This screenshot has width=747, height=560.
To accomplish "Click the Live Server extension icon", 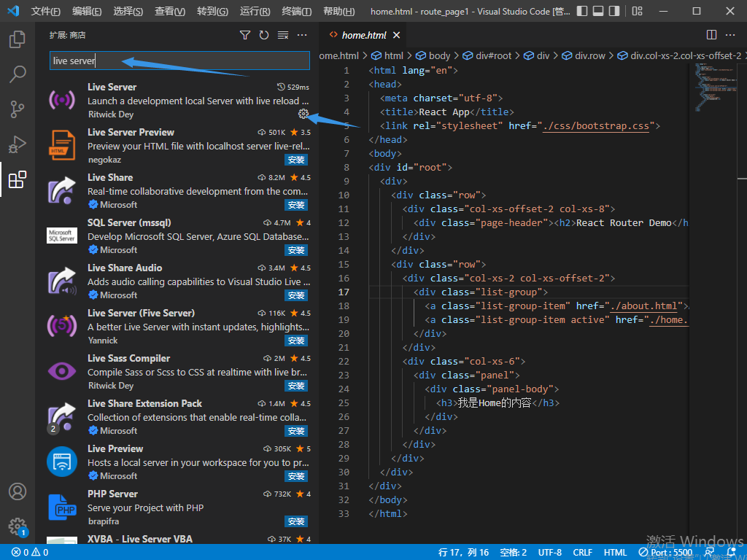I will 62,100.
